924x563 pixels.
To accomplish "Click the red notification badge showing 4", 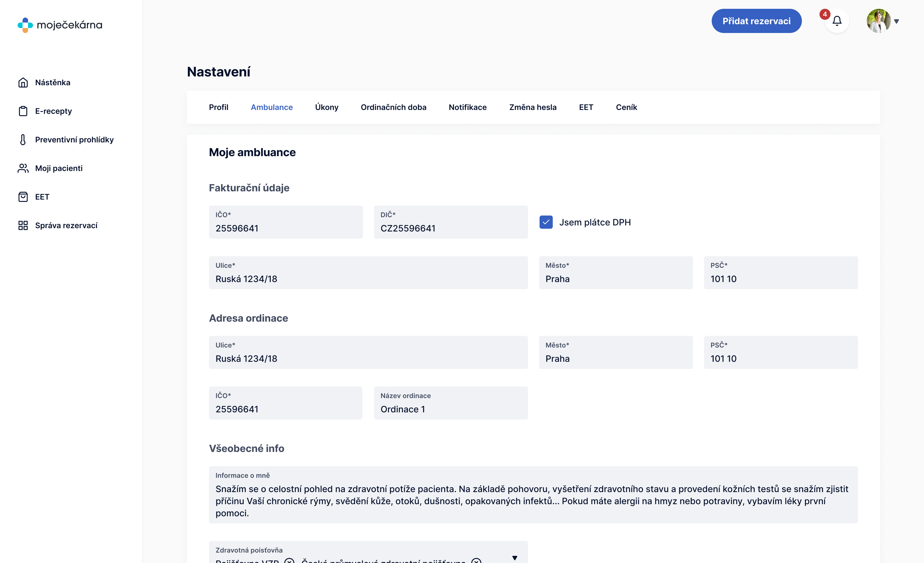I will tap(825, 14).
